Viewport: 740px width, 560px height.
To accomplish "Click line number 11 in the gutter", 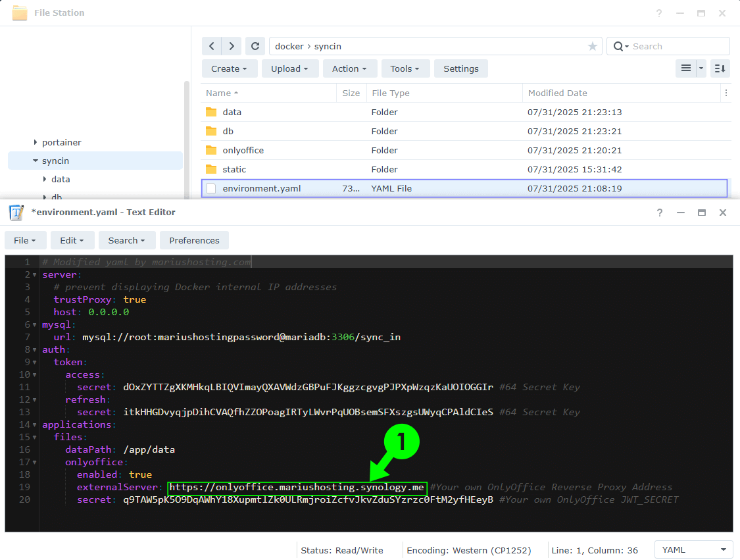I will [24, 387].
